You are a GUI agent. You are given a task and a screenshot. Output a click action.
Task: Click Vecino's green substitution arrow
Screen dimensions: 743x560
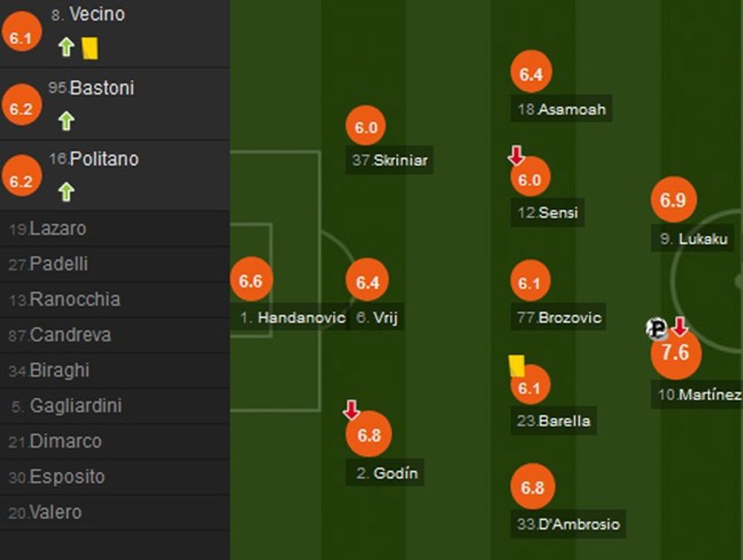(x=67, y=48)
